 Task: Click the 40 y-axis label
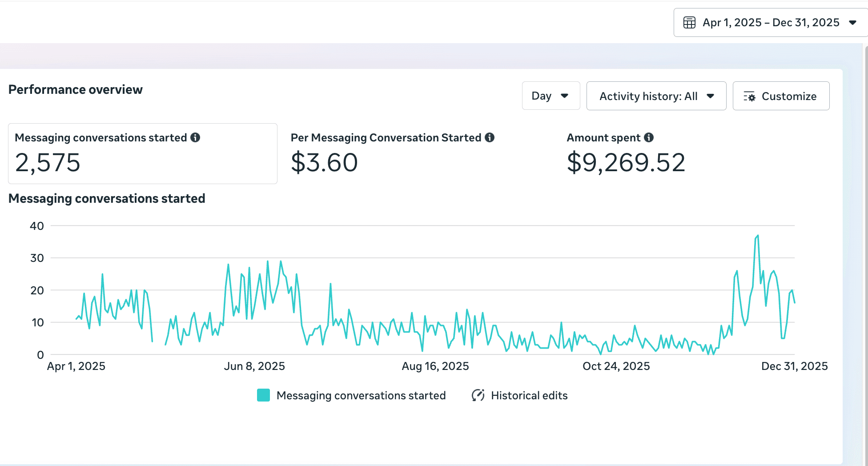[37, 226]
